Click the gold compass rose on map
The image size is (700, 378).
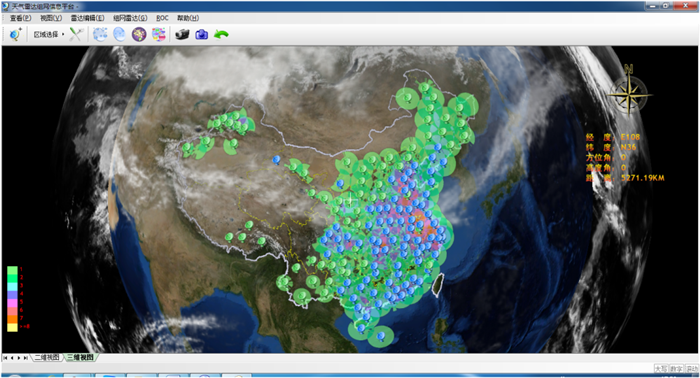coord(629,94)
